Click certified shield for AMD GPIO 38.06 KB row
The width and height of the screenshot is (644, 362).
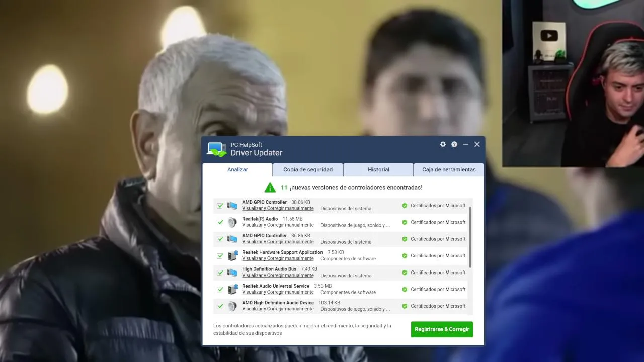(405, 206)
